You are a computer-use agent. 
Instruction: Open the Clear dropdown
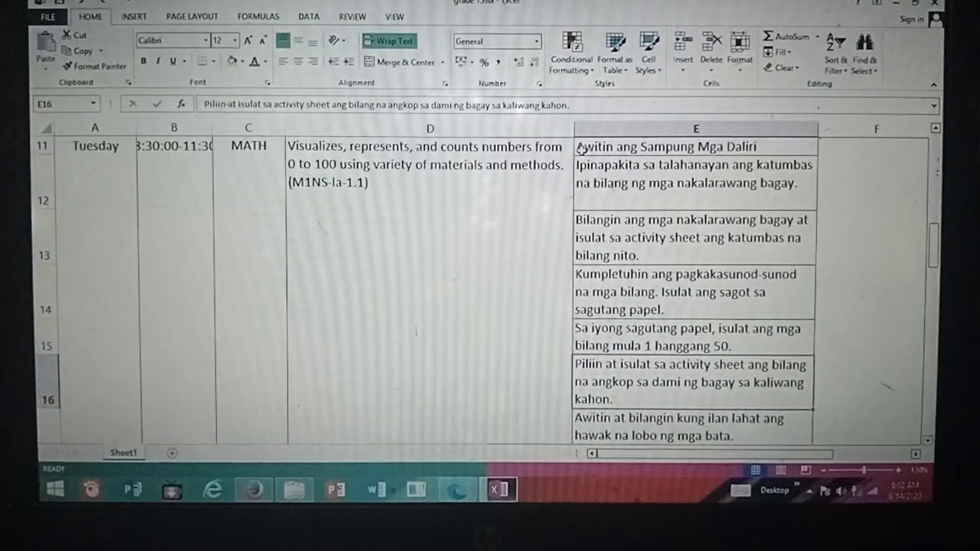click(782, 67)
